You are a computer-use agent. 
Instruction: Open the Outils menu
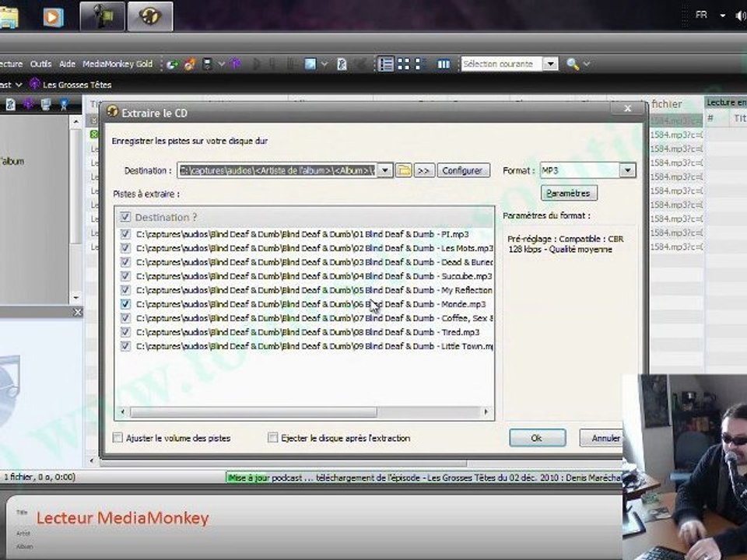pyautogui.click(x=40, y=64)
